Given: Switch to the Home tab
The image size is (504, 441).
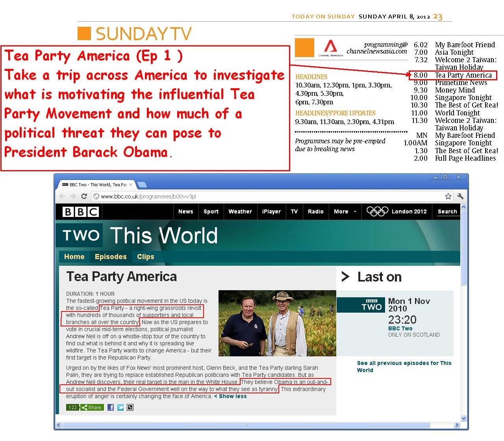Looking at the screenshot, I should click(x=74, y=257).
